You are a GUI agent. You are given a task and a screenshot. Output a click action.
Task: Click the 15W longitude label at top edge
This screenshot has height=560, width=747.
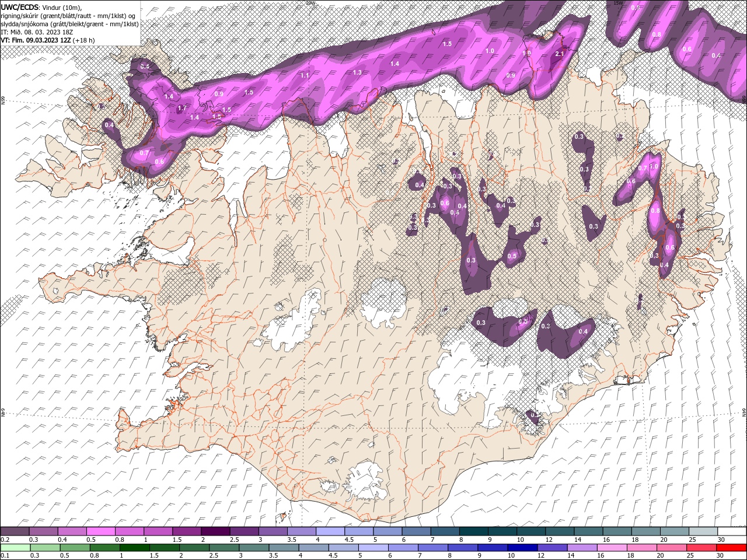[618, 3]
